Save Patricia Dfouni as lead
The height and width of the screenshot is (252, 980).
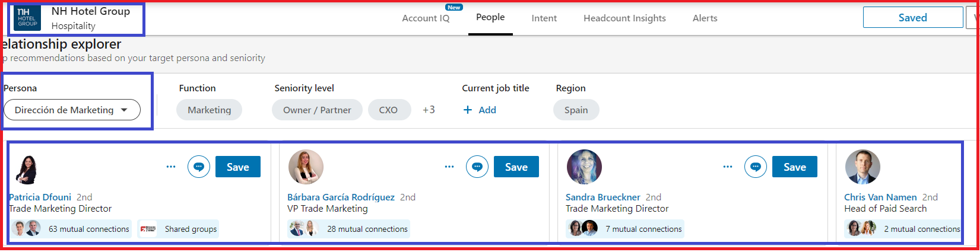point(238,167)
